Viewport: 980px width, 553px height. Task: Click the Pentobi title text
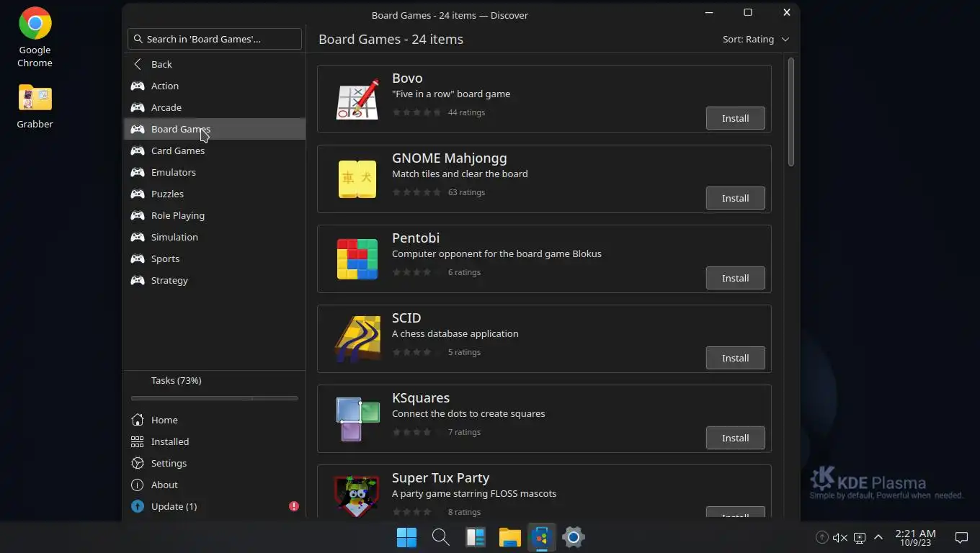(416, 238)
